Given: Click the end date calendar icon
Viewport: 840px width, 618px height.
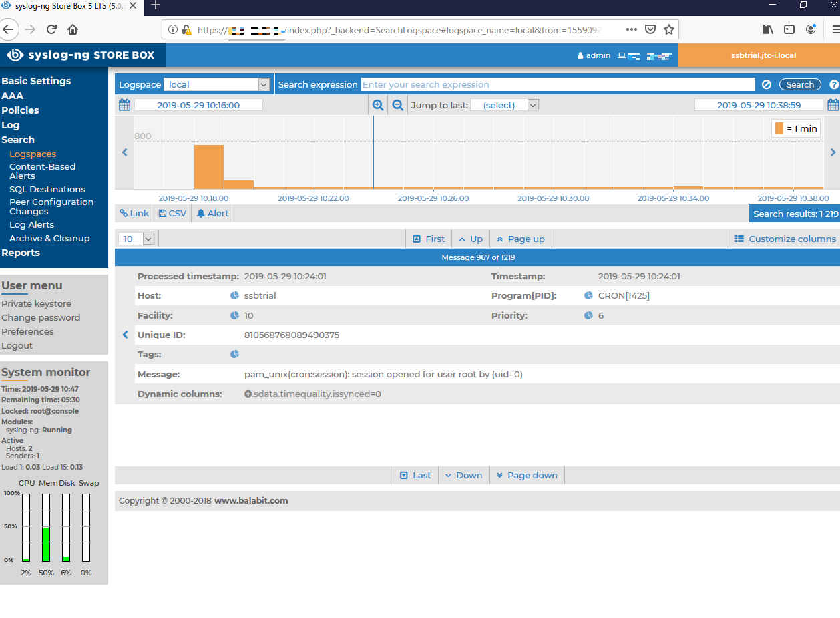Looking at the screenshot, I should pos(833,105).
